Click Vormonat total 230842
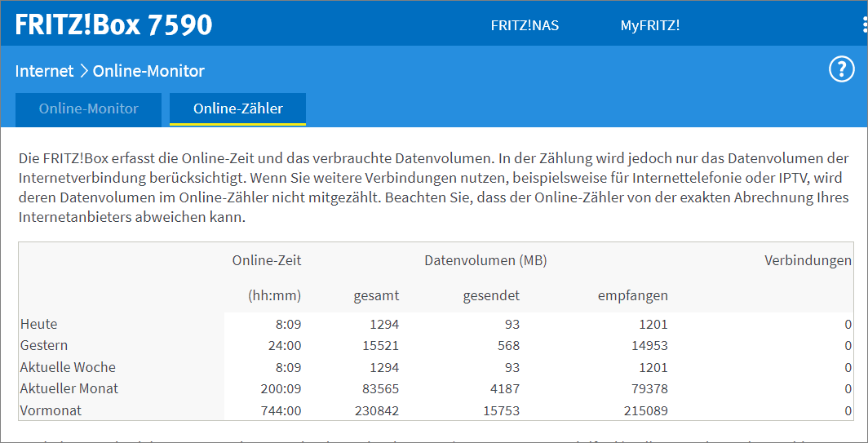 pyautogui.click(x=377, y=411)
